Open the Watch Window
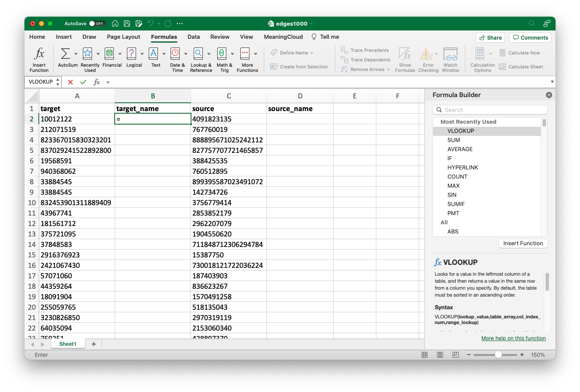Image resolution: width=580 pixels, height=392 pixels. (x=450, y=60)
